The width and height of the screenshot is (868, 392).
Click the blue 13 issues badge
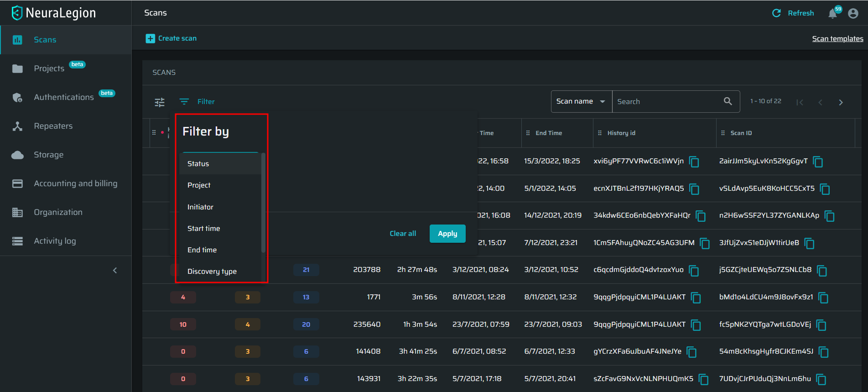coord(306,297)
